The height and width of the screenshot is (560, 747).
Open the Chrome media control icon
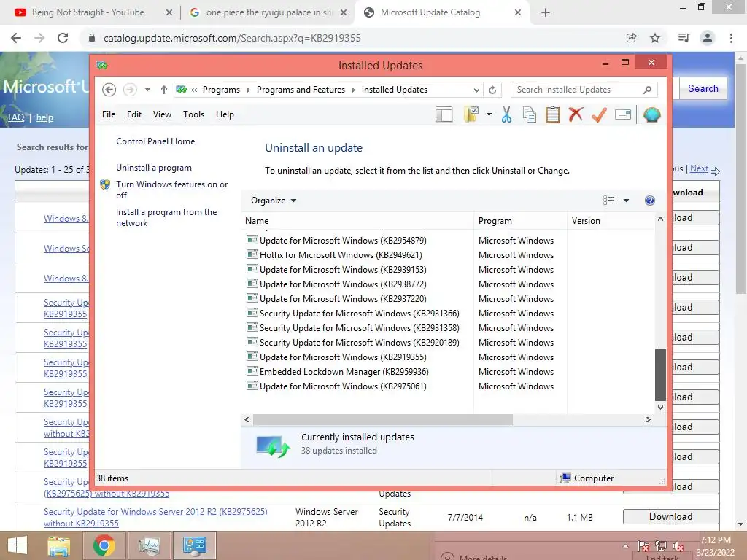pos(684,38)
